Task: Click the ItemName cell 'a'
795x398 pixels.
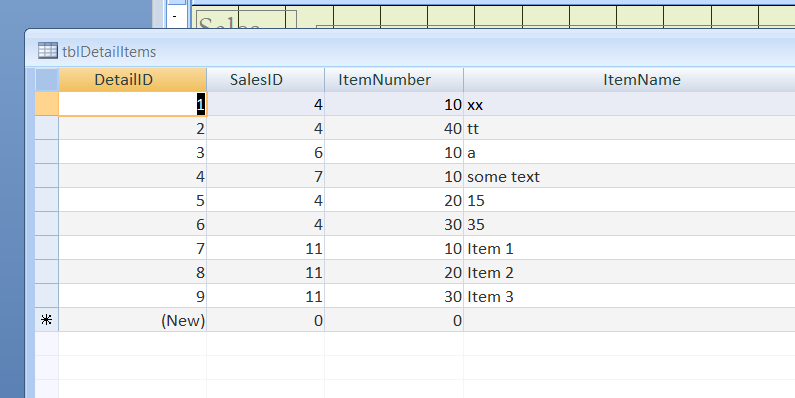Action: [629, 152]
